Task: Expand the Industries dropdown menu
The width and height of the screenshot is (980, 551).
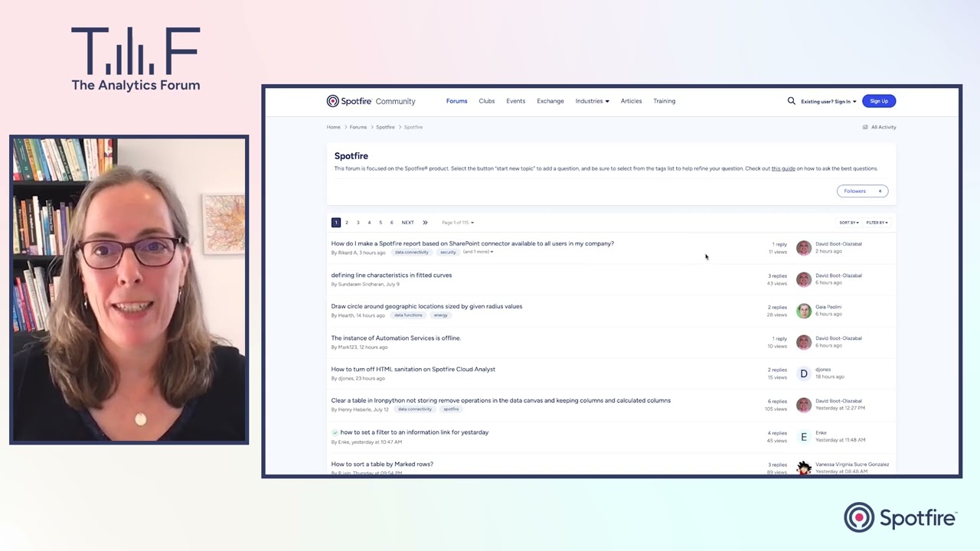Action: click(x=592, y=101)
